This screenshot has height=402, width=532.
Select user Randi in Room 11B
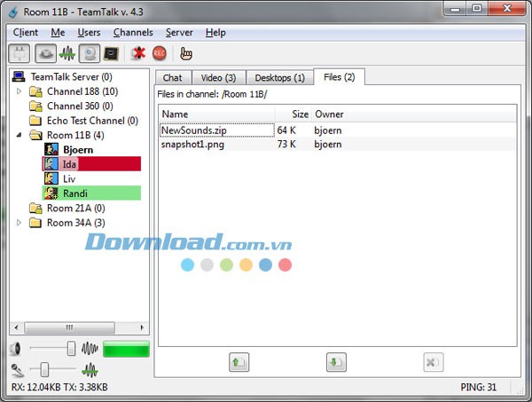[x=74, y=193]
